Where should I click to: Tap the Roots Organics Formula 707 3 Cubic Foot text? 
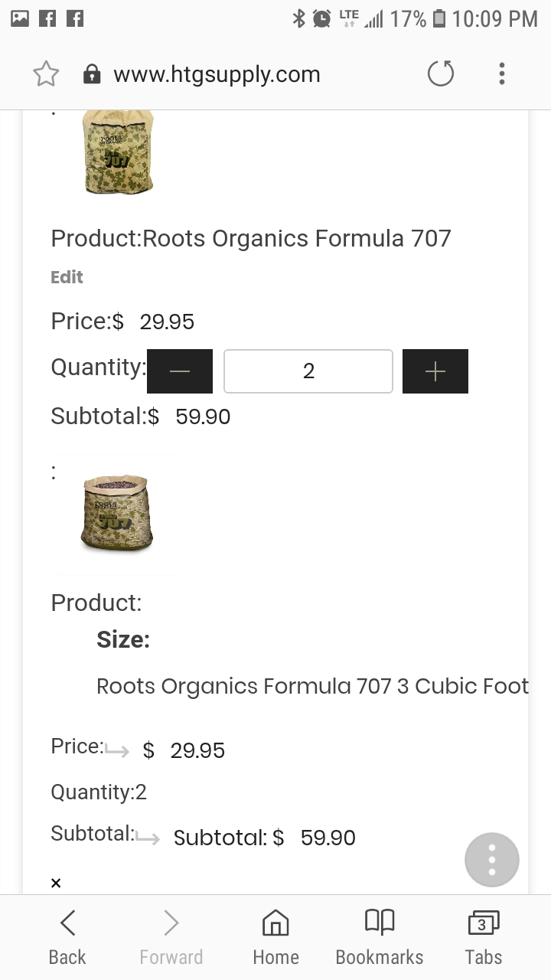click(x=312, y=686)
